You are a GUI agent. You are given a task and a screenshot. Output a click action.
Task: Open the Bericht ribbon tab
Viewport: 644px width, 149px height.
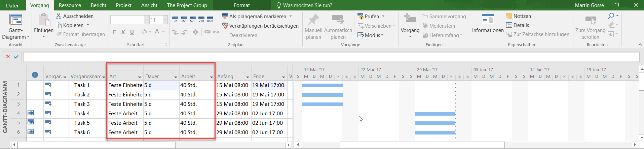click(98, 5)
